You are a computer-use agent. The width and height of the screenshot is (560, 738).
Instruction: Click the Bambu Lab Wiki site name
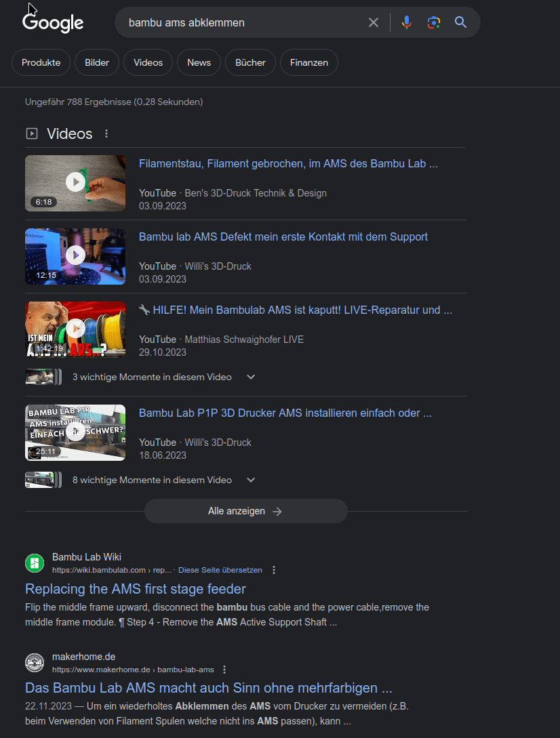click(x=87, y=557)
